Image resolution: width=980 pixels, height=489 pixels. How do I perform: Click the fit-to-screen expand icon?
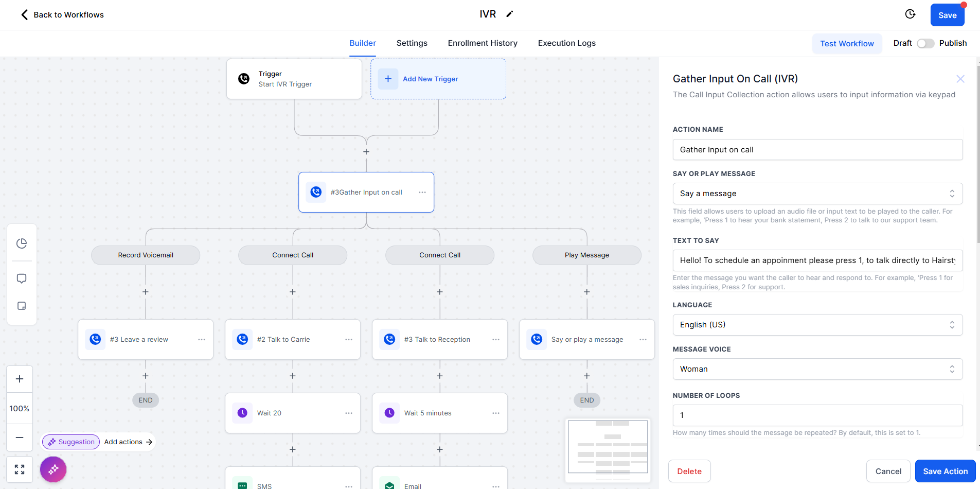click(x=20, y=469)
